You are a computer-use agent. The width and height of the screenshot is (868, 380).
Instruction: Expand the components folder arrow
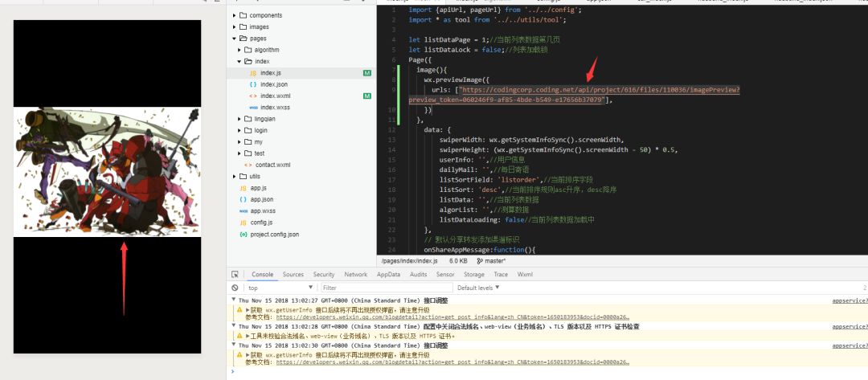235,15
